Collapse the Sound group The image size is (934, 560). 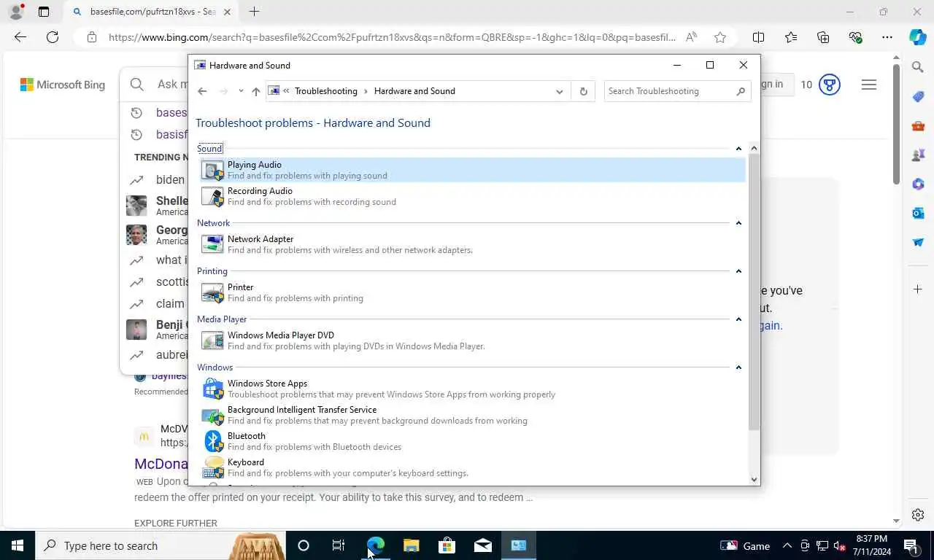pyautogui.click(x=738, y=149)
